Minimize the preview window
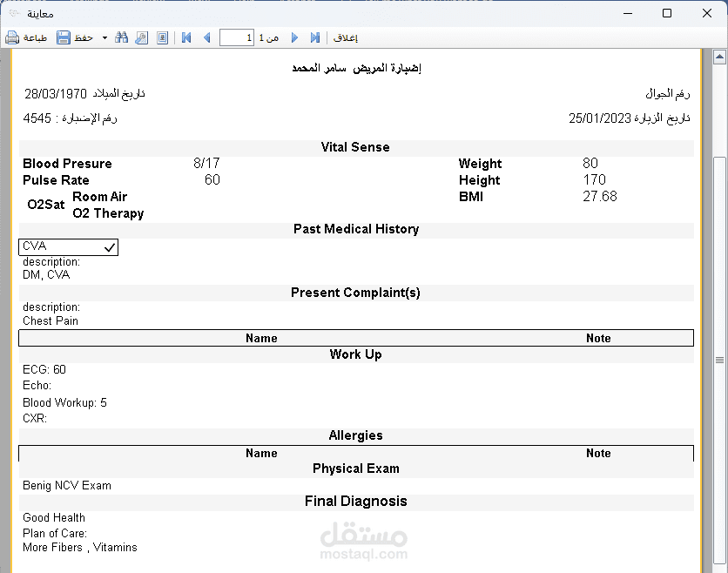Screen dimensions: 728x573 (x=628, y=13)
